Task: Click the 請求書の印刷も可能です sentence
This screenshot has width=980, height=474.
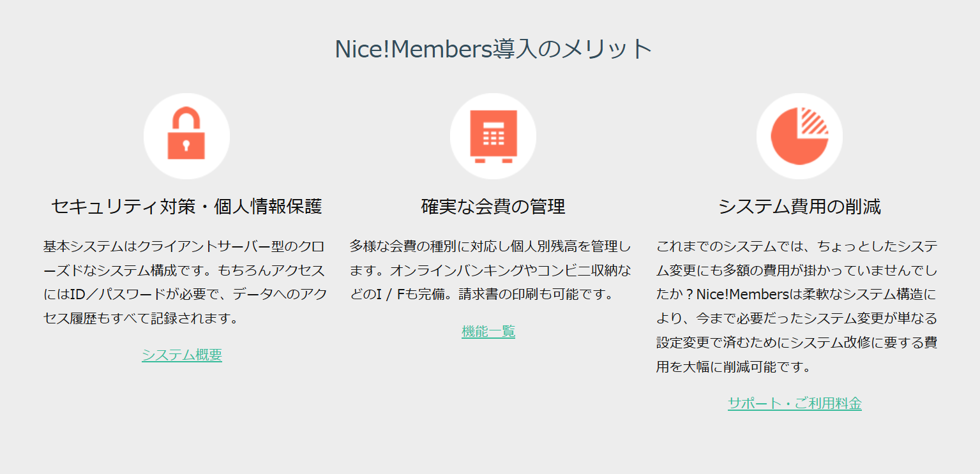Action: pos(536,295)
